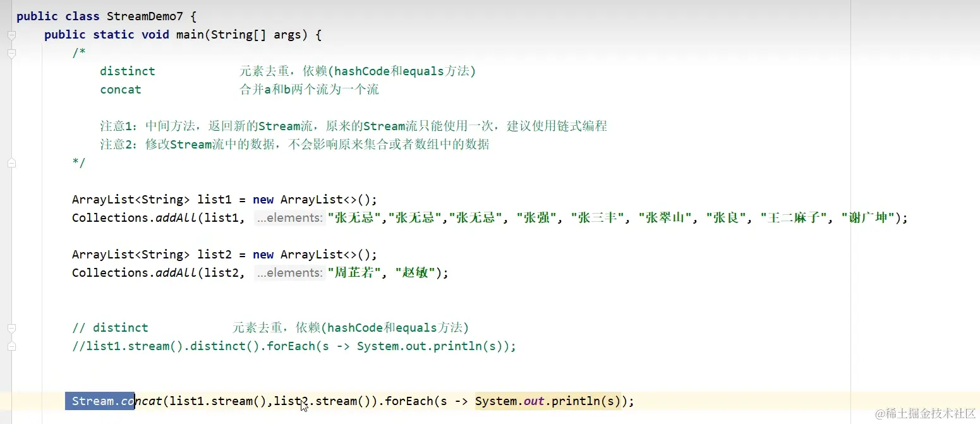The width and height of the screenshot is (980, 424).
Task: Click the 注意2 comment line
Action: (294, 145)
